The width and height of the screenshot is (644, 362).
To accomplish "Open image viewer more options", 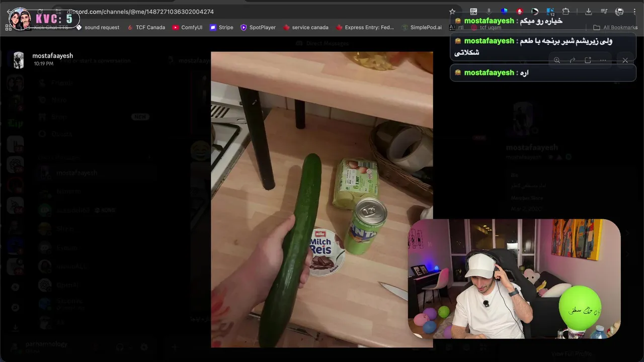I will coord(603,60).
